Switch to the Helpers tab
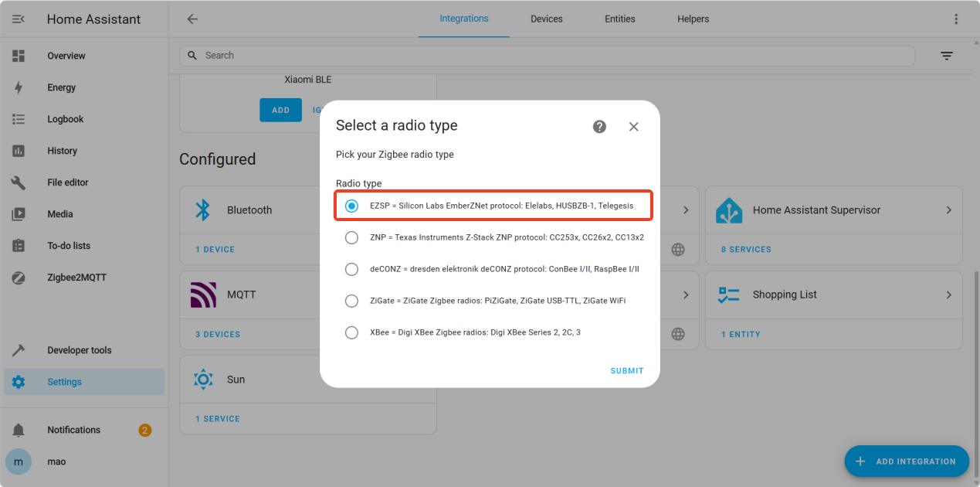980x487 pixels. click(x=693, y=19)
